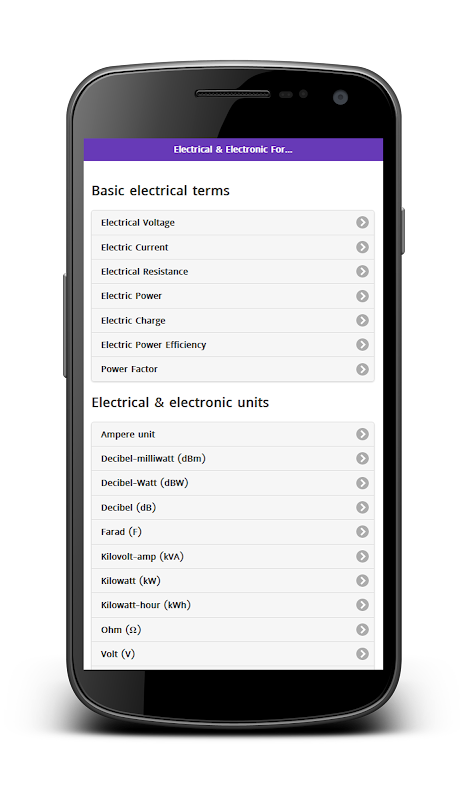Viewport: 460px width, 800px height.
Task: Tap the Electrical & electronic units heading
Action: pyautogui.click(x=180, y=403)
